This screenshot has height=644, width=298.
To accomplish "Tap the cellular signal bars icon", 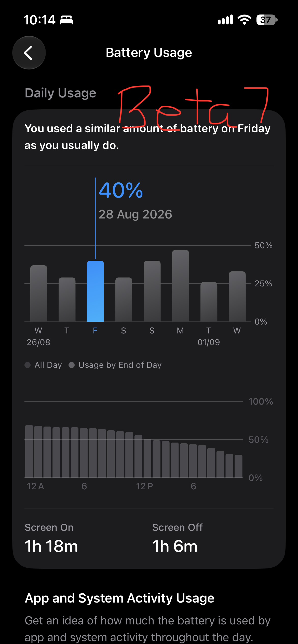I will point(225,20).
